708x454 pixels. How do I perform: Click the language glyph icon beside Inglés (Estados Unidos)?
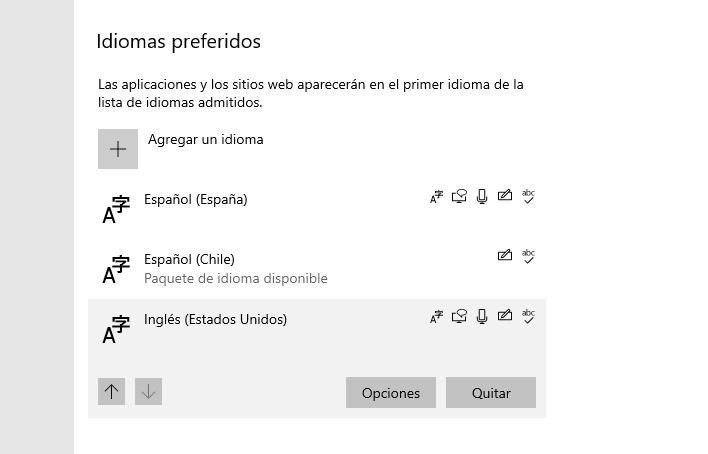[x=116, y=330]
